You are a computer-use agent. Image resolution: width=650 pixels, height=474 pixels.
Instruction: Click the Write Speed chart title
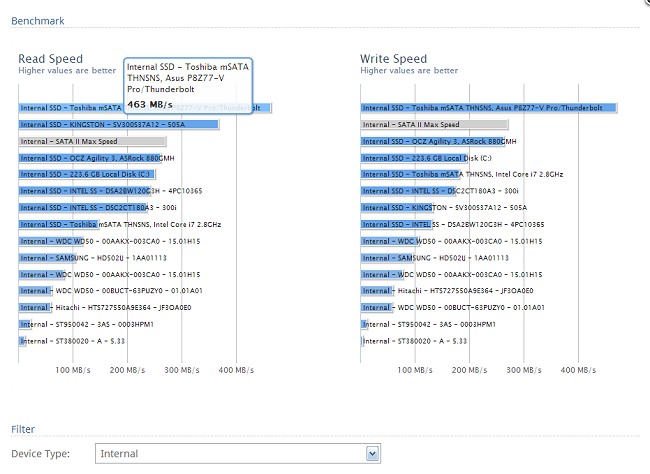coord(393,58)
